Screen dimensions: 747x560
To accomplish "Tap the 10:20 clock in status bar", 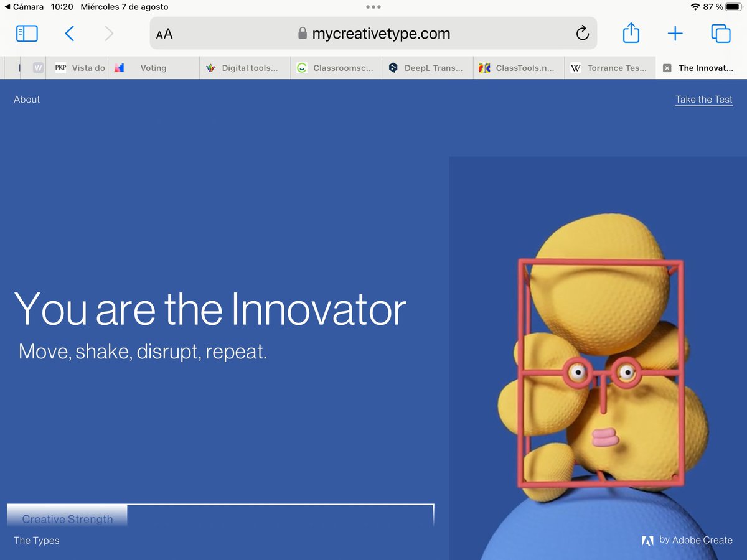I will click(x=62, y=7).
